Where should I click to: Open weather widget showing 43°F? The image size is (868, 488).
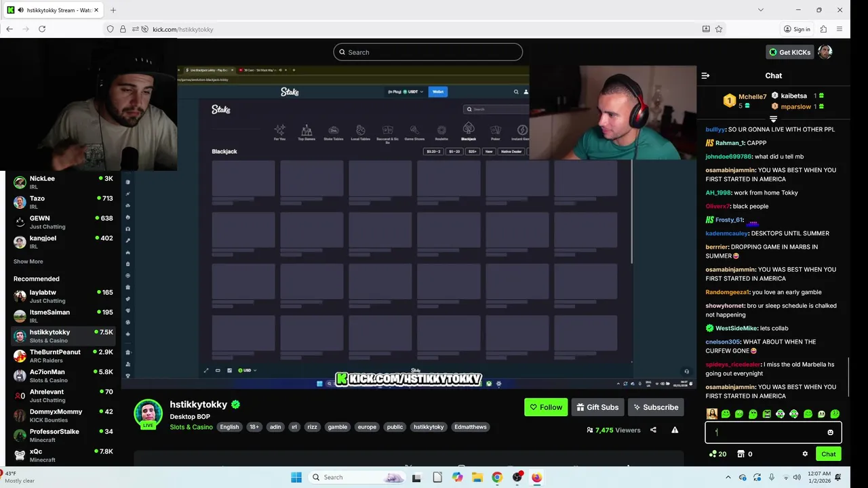pyautogui.click(x=20, y=477)
